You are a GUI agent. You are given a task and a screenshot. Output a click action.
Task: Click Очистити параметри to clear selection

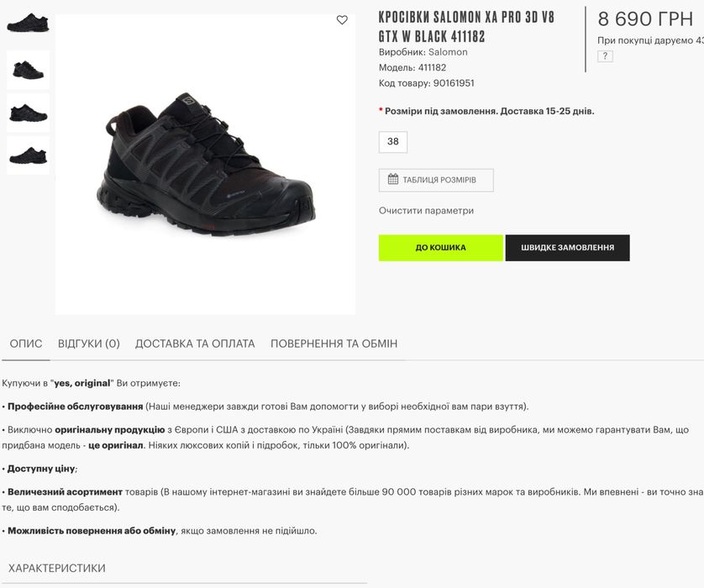[x=426, y=211]
